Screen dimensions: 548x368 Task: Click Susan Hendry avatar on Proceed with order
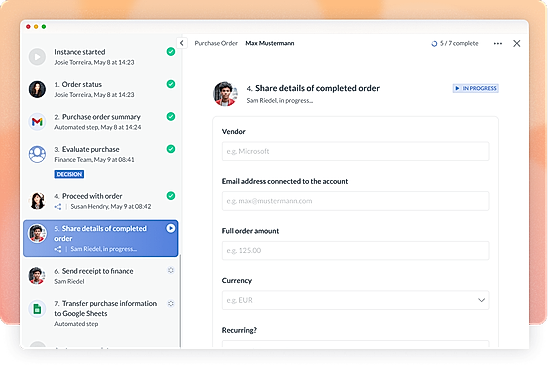click(x=37, y=201)
